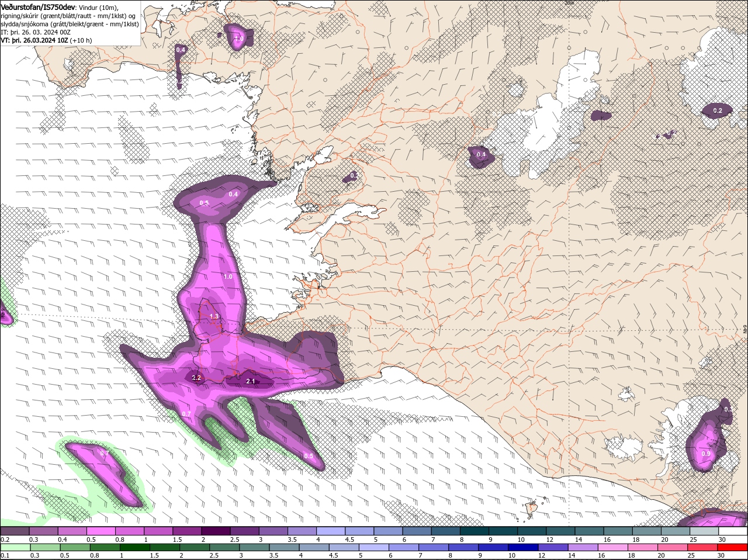Viewport: 748px width, 560px height.
Task: Click the Veðurstofan/IS750dev title text
Action: pyautogui.click(x=38, y=6)
